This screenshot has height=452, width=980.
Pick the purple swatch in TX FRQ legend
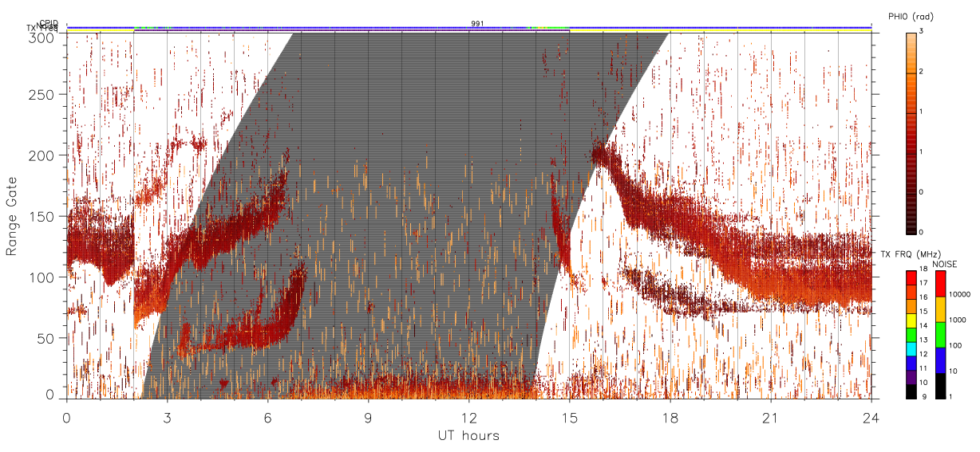tap(911, 378)
